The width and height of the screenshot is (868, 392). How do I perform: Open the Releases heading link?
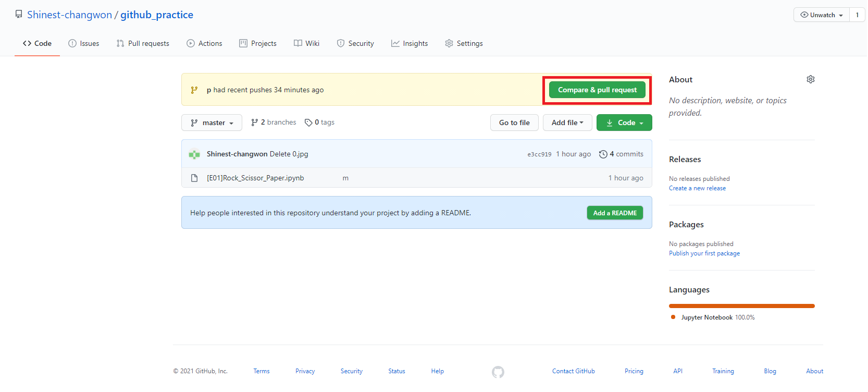click(685, 160)
